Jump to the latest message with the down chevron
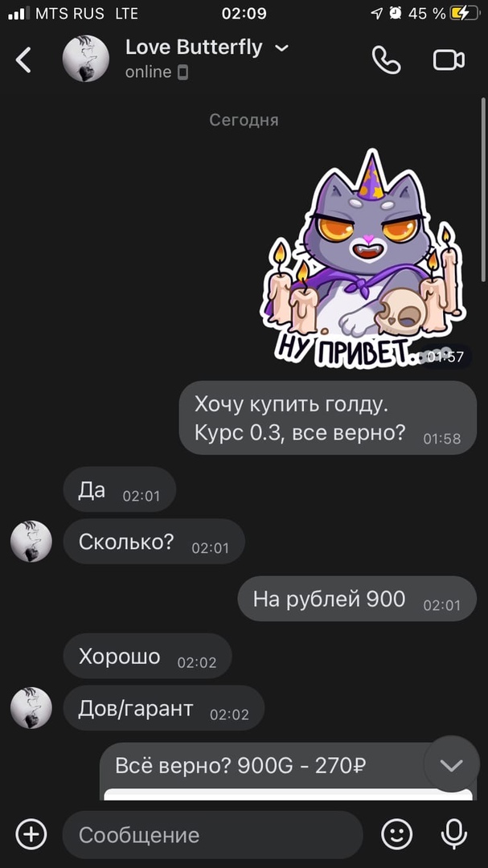The height and width of the screenshot is (868, 488). [452, 764]
